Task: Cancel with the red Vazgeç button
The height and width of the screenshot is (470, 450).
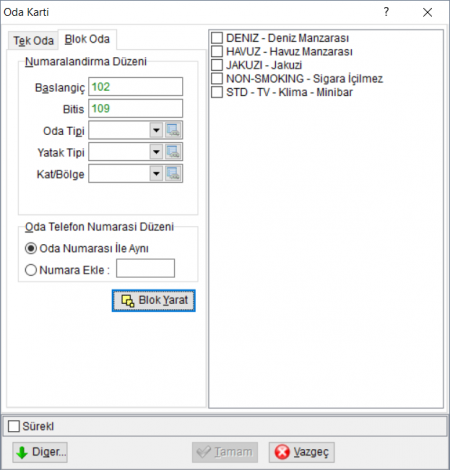Action: [x=302, y=452]
